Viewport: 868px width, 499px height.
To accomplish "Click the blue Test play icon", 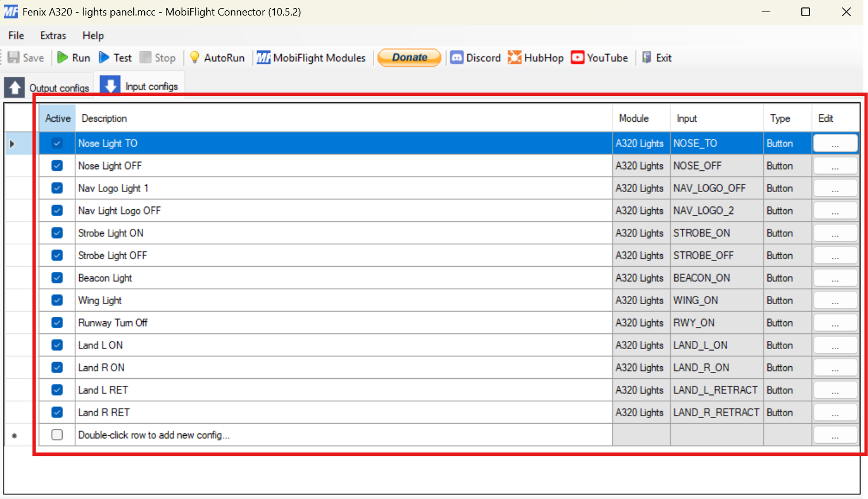I will pyautogui.click(x=104, y=57).
